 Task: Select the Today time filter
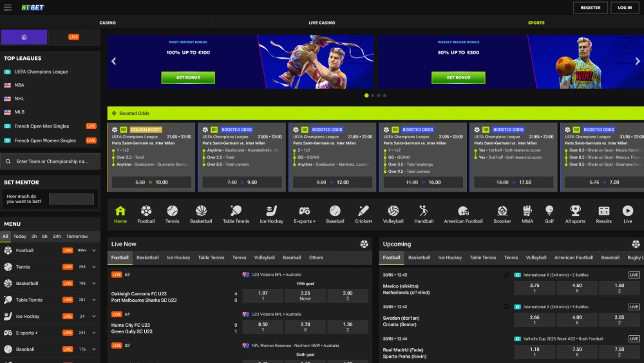coord(20,237)
